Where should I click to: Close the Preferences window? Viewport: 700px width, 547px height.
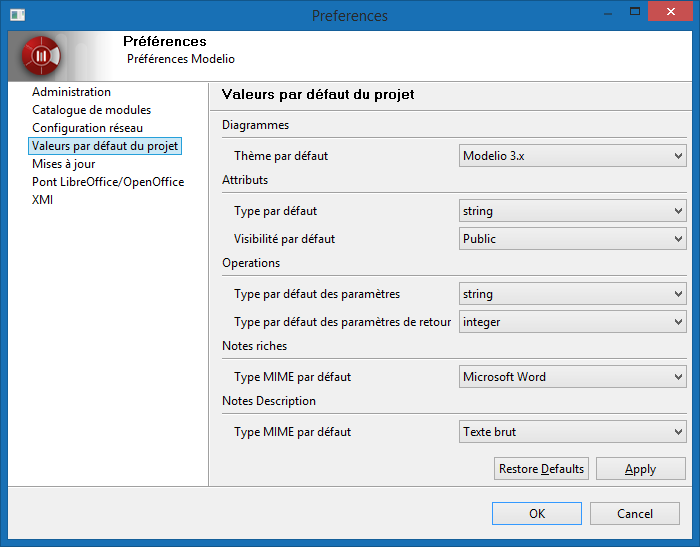coord(671,11)
